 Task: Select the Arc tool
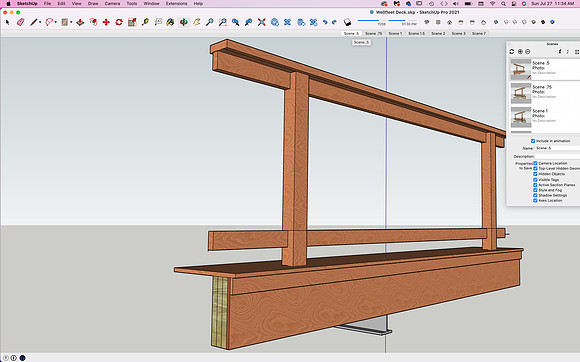(x=49, y=23)
